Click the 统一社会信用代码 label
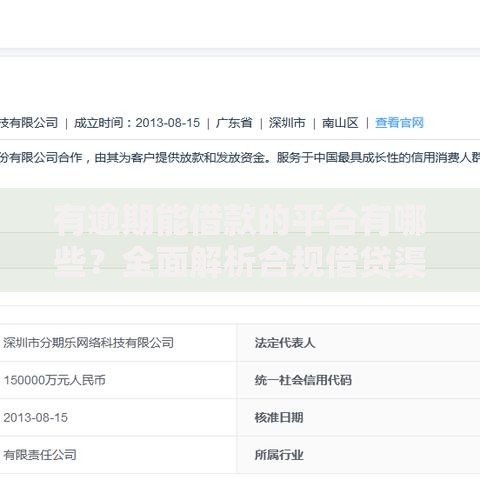 click(303, 380)
